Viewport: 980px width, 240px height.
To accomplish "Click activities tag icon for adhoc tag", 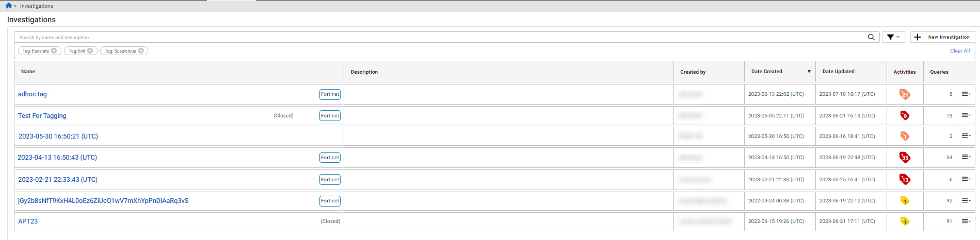I will [x=905, y=94].
